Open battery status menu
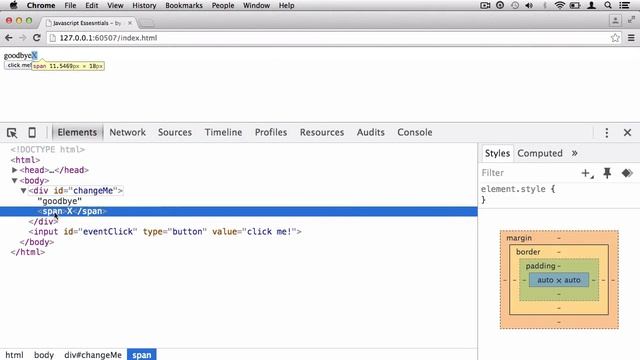 tap(575, 5)
